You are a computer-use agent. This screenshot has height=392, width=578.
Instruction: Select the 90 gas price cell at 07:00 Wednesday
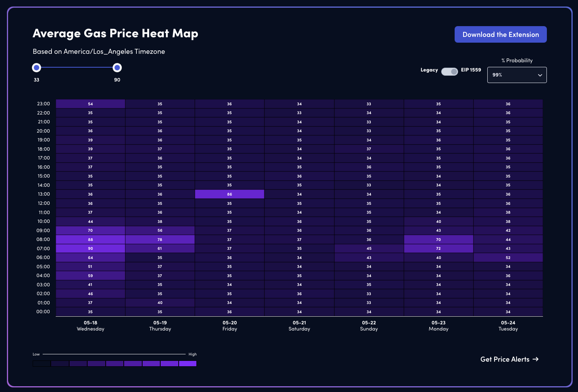pos(90,248)
